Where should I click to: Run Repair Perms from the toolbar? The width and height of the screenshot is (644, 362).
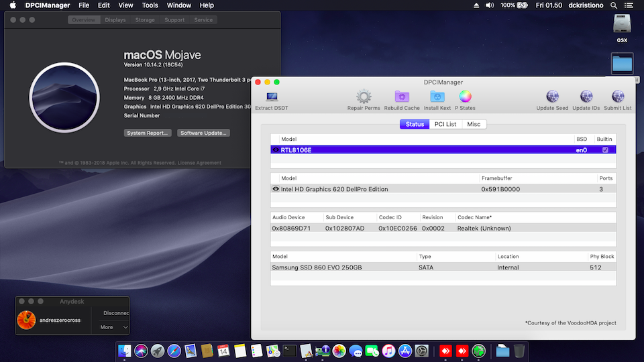coord(364,97)
